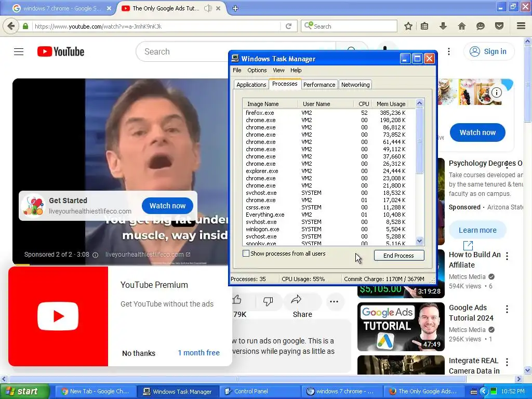Open Task Manager Options menu

click(257, 70)
